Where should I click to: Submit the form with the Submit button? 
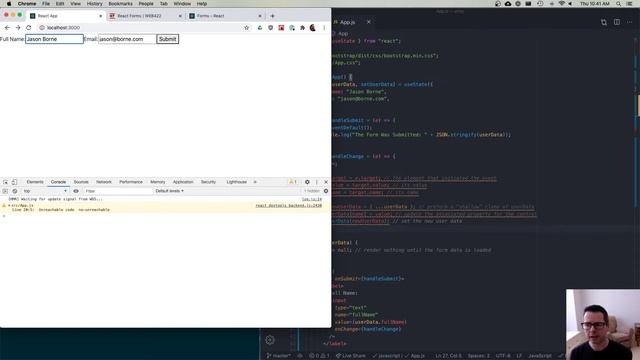pos(167,39)
